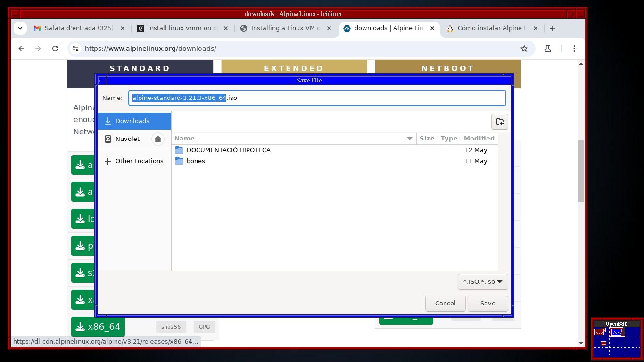Open the browser three-dot menu
Image resolution: width=644 pixels, height=362 pixels.
(x=574, y=49)
